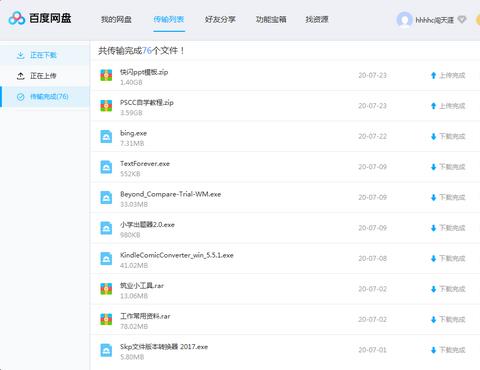Click the 3.59GB size text
This screenshot has width=480, height=370.
(x=131, y=113)
